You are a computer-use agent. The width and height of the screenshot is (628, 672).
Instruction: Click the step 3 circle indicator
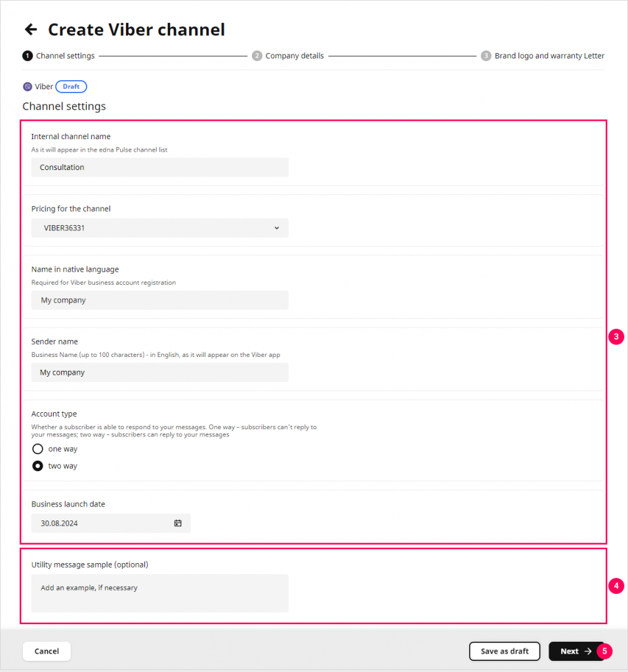pyautogui.click(x=486, y=56)
